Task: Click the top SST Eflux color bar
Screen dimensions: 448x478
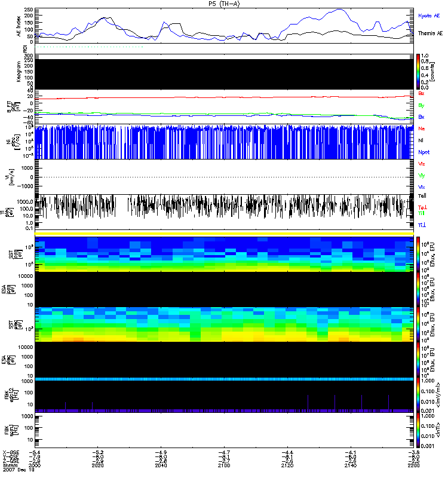Action: tap(419, 254)
